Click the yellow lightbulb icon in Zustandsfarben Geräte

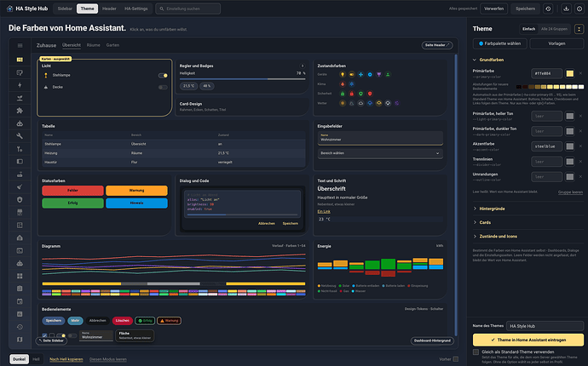343,75
